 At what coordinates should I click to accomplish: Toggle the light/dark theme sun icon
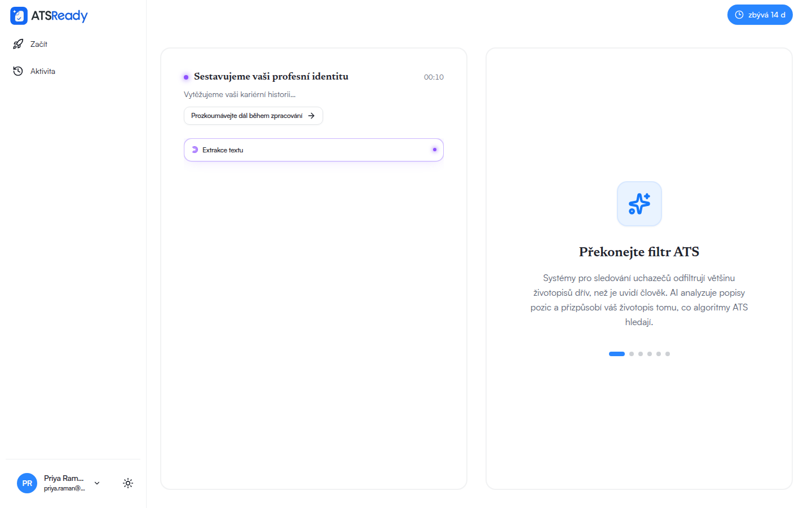click(x=128, y=483)
